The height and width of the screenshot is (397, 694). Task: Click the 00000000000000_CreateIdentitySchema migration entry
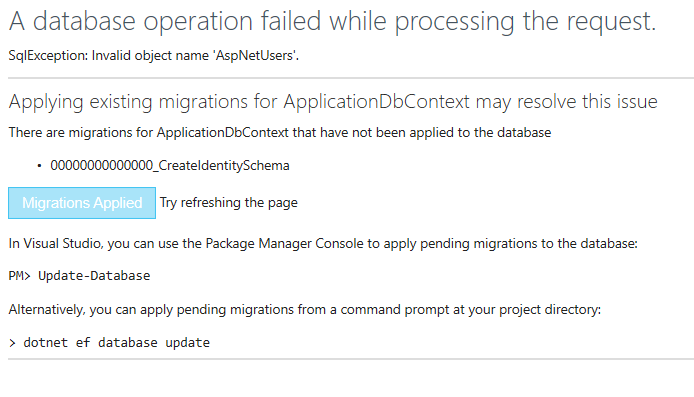[x=170, y=166]
